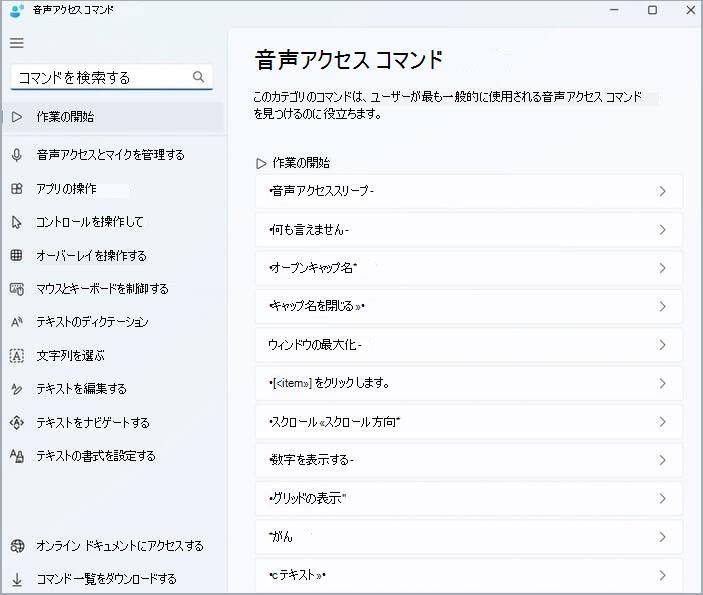Image resolution: width=703 pixels, height=595 pixels.
Task: Select the オープンキャップ名 command text
Action: coord(313,268)
